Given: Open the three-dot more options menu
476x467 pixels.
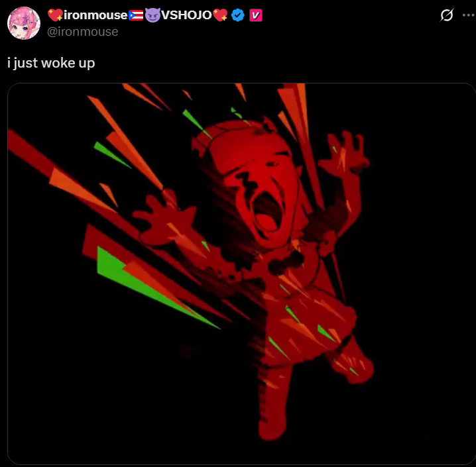Looking at the screenshot, I should [x=469, y=15].
